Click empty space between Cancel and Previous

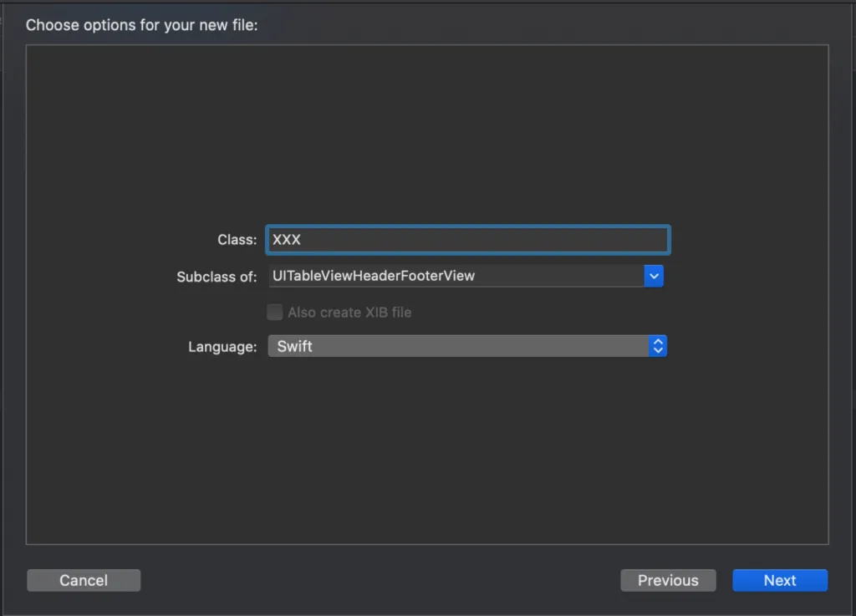[376, 580]
